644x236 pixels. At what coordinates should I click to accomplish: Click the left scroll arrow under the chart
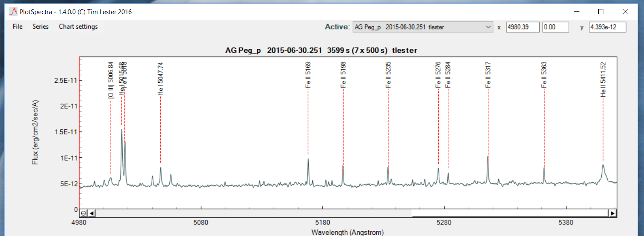point(92,213)
